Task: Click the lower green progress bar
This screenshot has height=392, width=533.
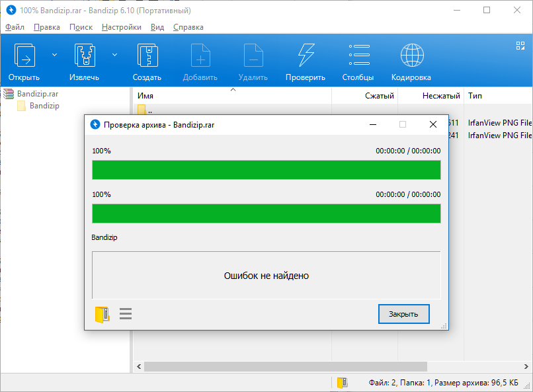Action: [x=266, y=214]
